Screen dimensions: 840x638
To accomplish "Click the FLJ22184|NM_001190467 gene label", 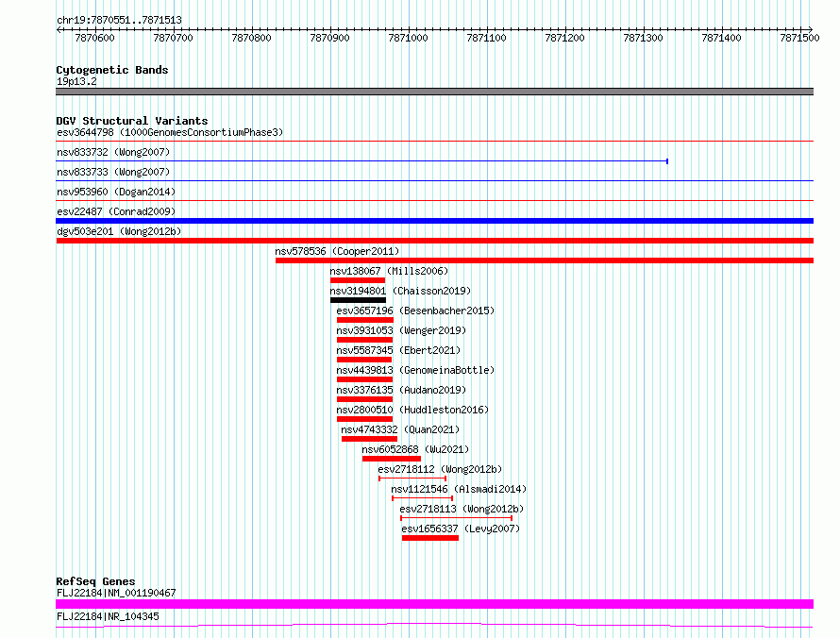I will pyautogui.click(x=116, y=593).
